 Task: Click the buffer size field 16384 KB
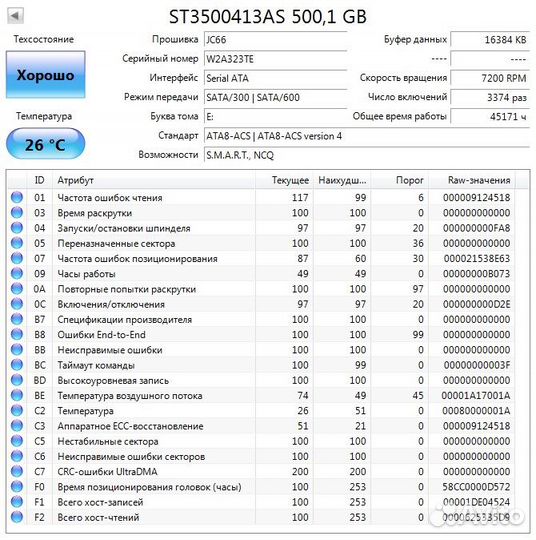pyautogui.click(x=490, y=40)
